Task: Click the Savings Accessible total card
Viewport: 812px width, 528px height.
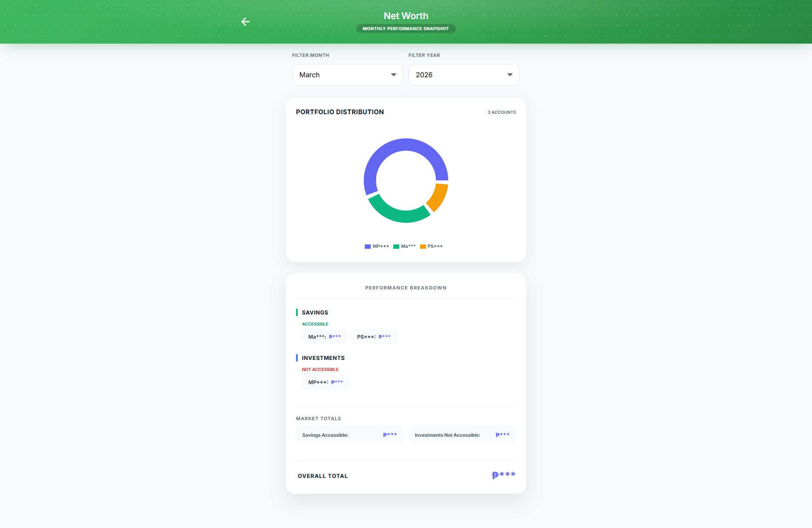Action: (x=349, y=435)
